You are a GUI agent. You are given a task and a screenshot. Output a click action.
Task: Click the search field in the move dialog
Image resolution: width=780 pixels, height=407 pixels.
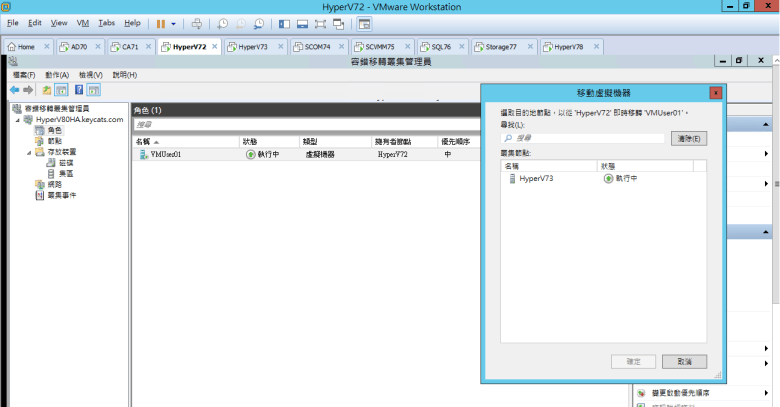coord(583,138)
